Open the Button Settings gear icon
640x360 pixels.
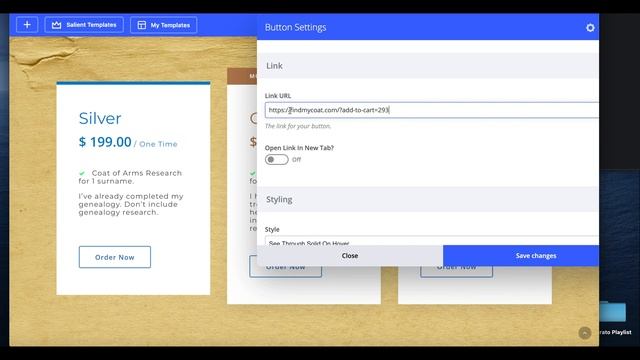590,28
